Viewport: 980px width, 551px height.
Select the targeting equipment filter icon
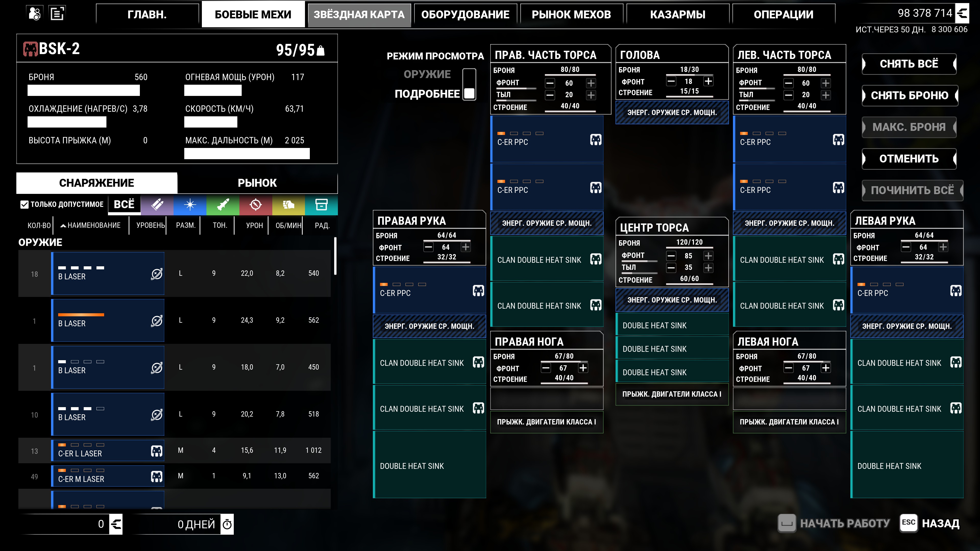pos(256,205)
